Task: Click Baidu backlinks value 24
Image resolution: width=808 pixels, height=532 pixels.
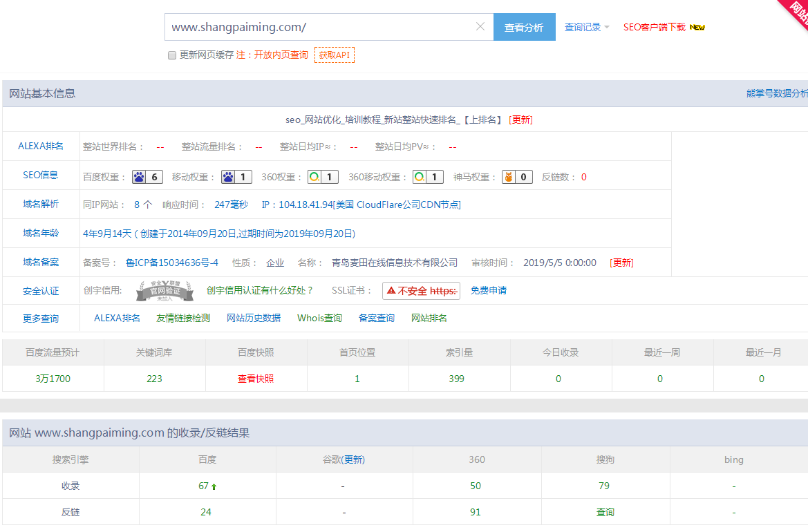Action: pos(205,512)
